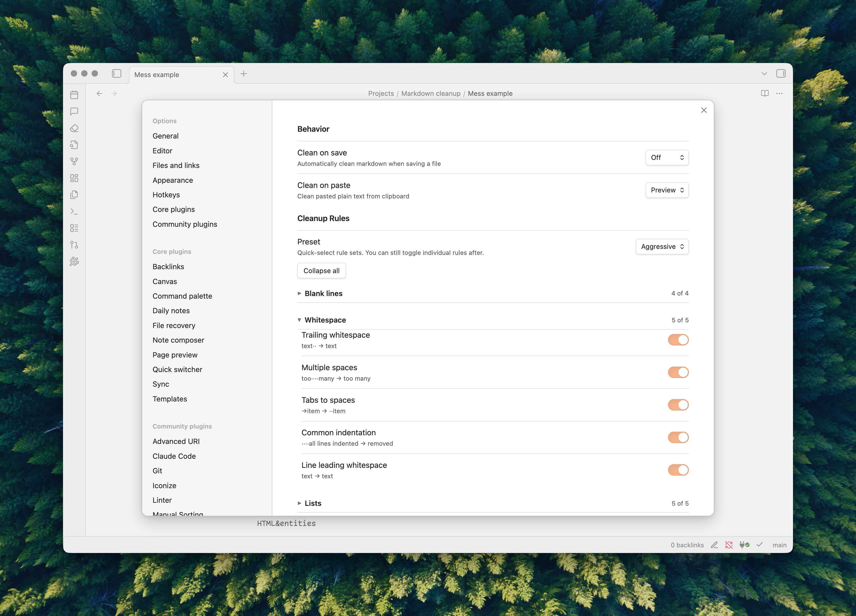The width and height of the screenshot is (856, 616).
Task: Open daily note calendar icon in ribbon
Action: [x=74, y=95]
